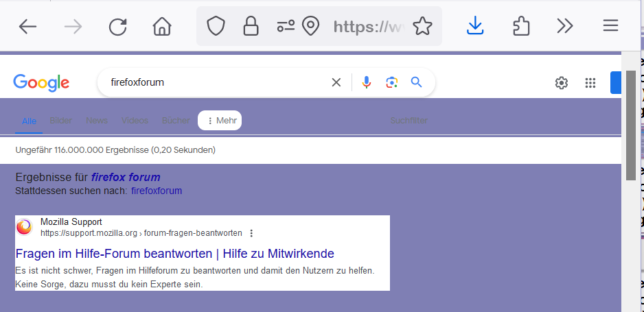Show more tools overflow chevron
The height and width of the screenshot is (312, 644).
[565, 27]
